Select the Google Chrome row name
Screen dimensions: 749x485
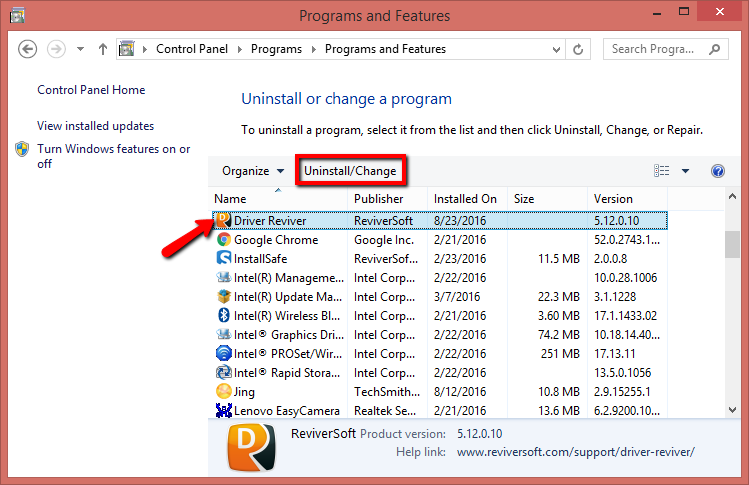pos(276,240)
